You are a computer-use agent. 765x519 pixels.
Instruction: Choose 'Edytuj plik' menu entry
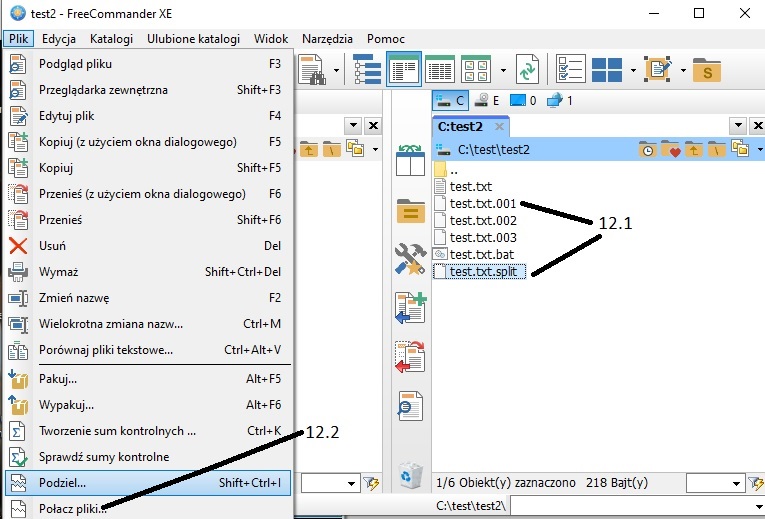tap(148, 116)
